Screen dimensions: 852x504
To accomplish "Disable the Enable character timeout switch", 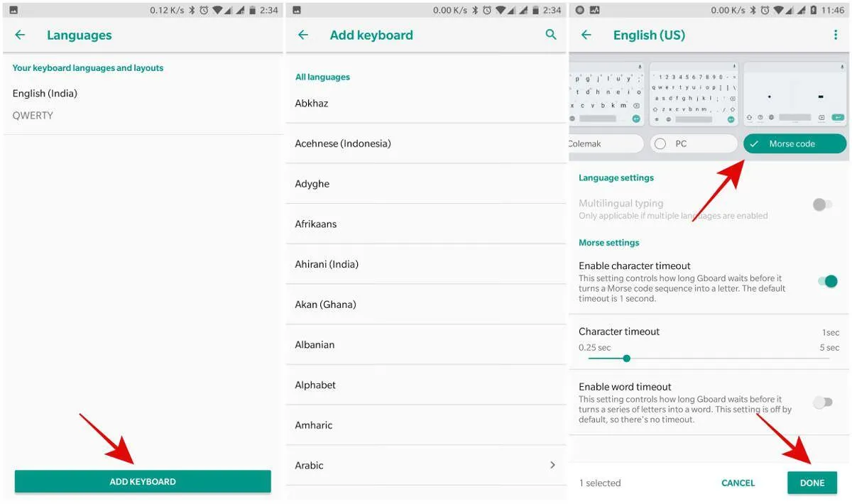I will click(828, 281).
